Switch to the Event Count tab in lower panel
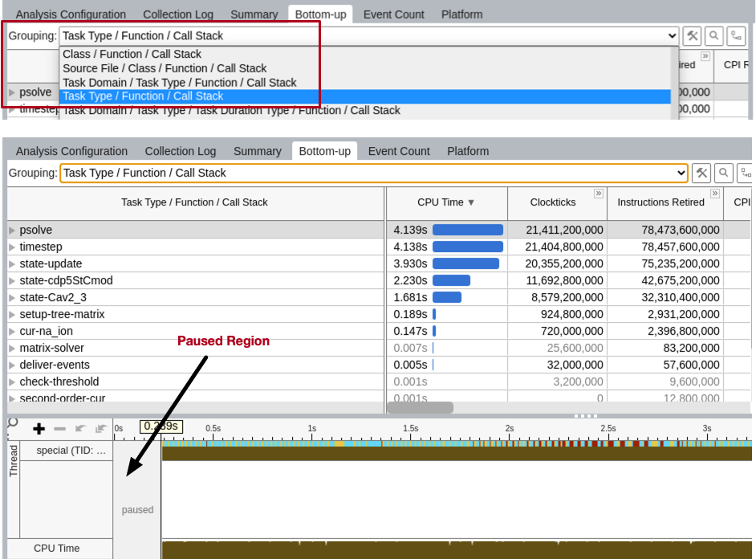The width and height of the screenshot is (756, 559). pyautogui.click(x=399, y=151)
